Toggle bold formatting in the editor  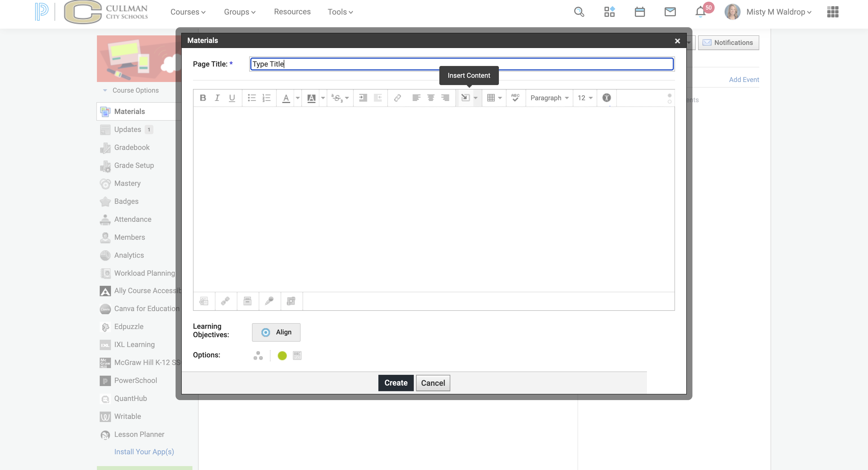[203, 98]
